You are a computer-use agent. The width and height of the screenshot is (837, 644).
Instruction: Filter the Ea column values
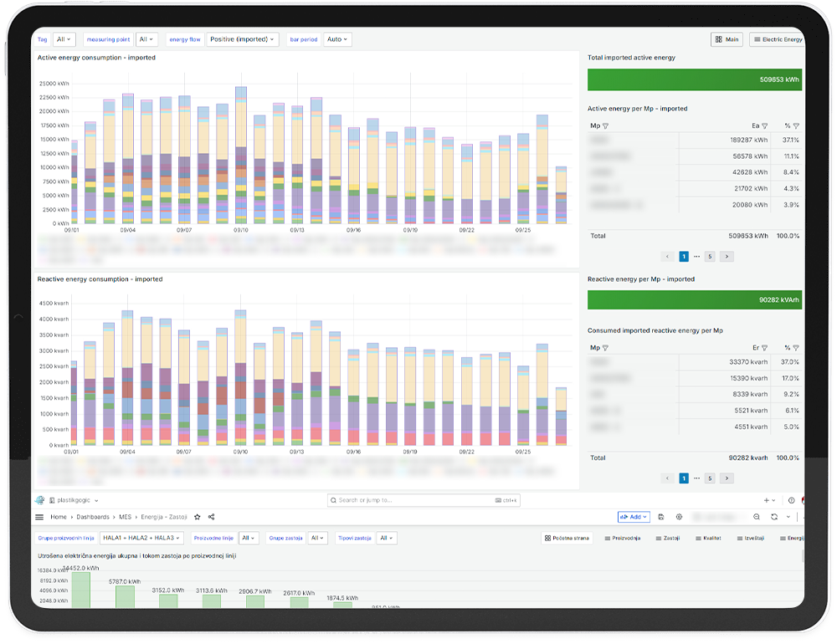click(765, 126)
